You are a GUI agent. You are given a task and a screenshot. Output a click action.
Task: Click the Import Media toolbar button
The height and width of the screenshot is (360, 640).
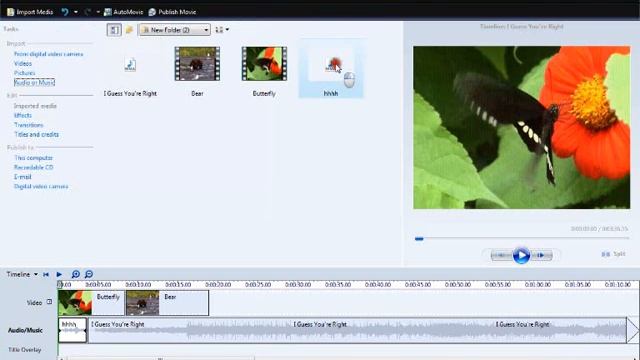tap(30, 12)
